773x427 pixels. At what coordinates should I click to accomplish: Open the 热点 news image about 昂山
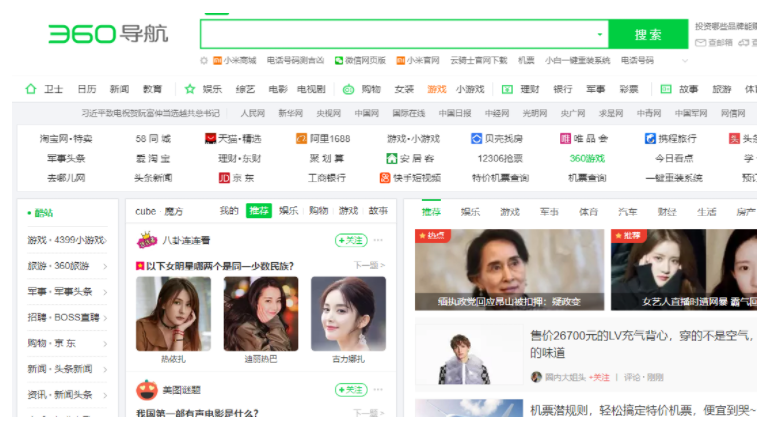[509, 270]
